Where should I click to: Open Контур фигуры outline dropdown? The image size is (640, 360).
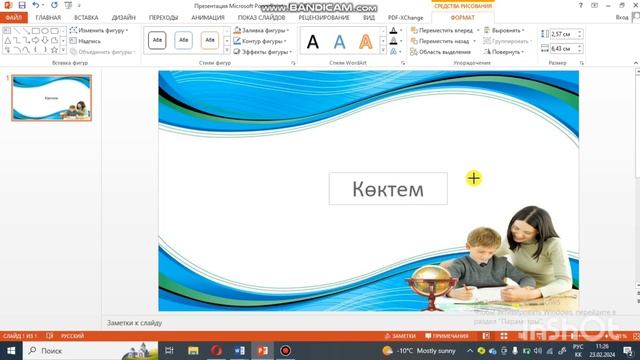pos(260,41)
